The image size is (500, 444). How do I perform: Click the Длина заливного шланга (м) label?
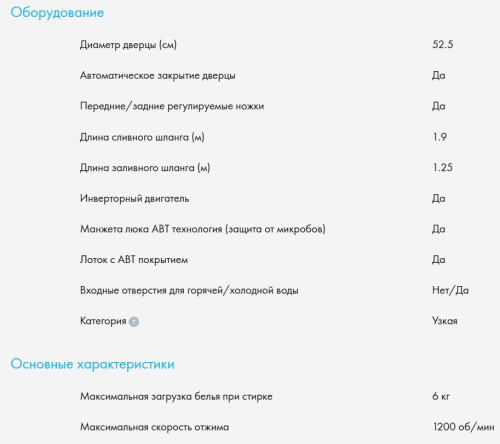145,168
